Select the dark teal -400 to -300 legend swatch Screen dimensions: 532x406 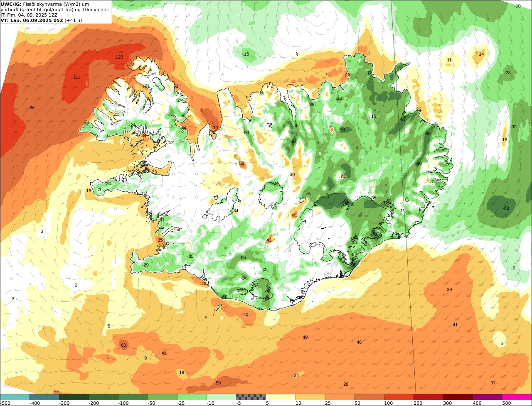tap(44, 397)
